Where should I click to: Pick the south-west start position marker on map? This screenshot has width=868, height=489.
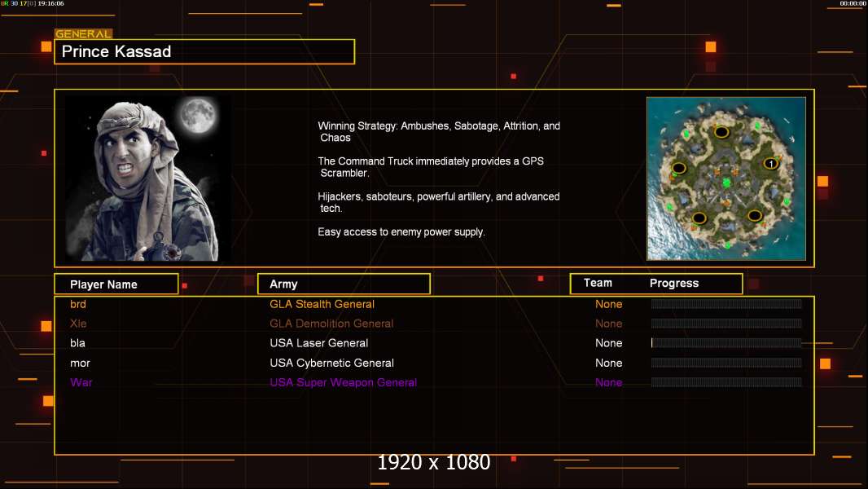pyautogui.click(x=699, y=218)
